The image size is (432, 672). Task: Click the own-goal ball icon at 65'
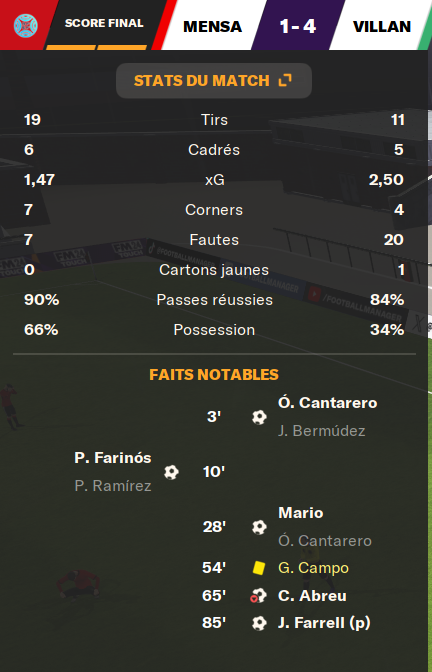click(x=258, y=596)
